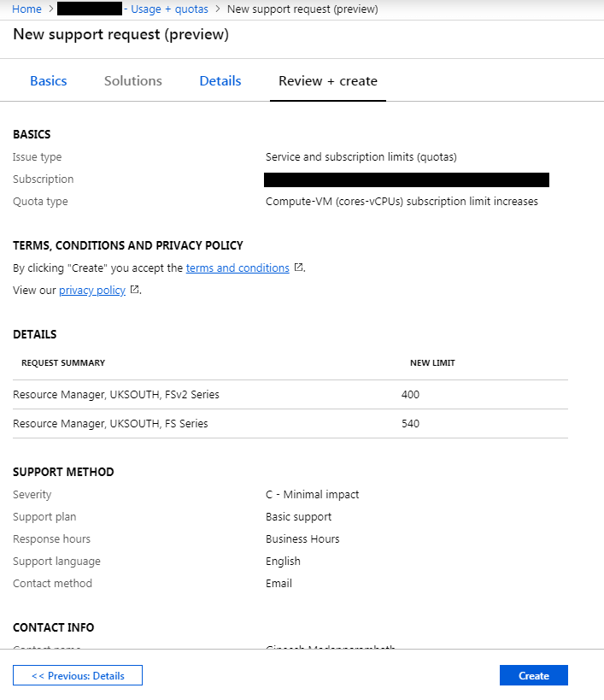
Task: Click the Request Summary column header
Action: pyautogui.click(x=63, y=363)
